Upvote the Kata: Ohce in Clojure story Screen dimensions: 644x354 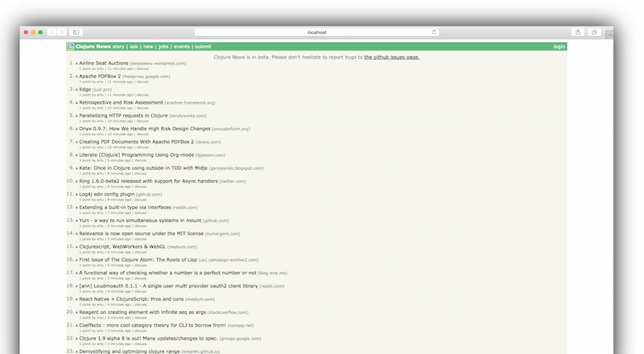[76, 169]
